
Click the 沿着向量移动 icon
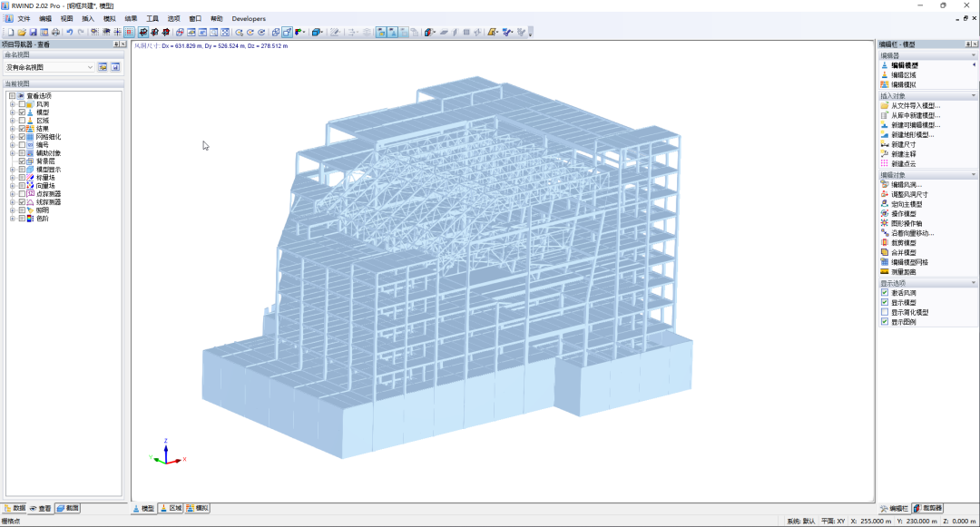[x=885, y=233]
